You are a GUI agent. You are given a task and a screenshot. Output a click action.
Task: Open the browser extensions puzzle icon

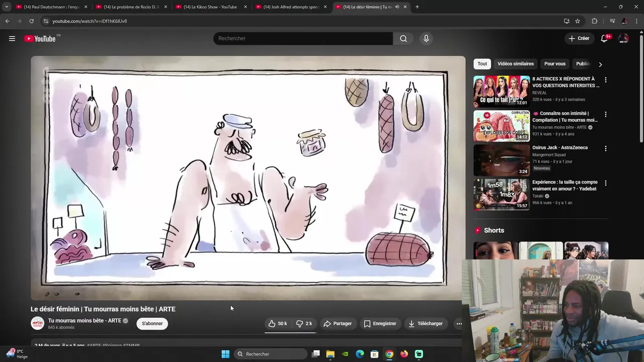pos(594,21)
